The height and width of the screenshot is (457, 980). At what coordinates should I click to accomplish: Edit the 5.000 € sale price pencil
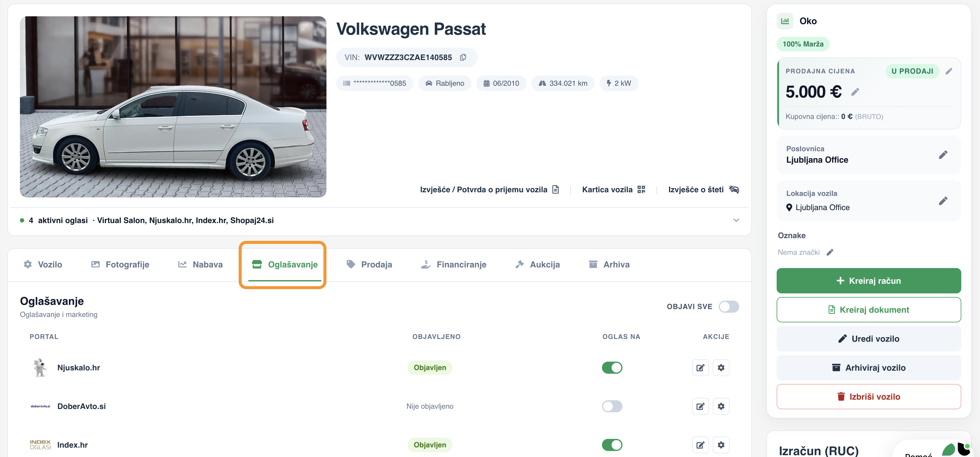[855, 92]
